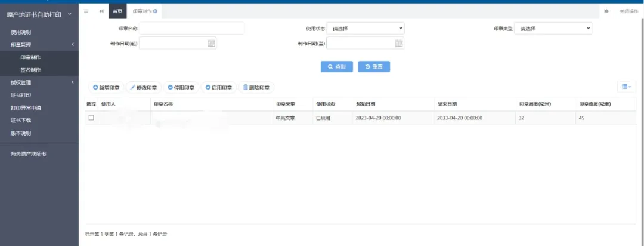Open the 使用状态 dropdown
This screenshot has height=246, width=644.
point(366,28)
